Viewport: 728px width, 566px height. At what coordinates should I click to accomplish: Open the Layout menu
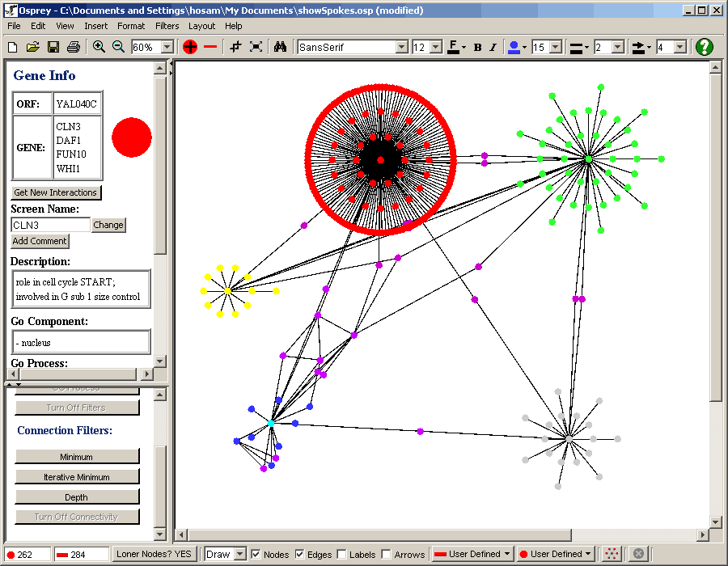201,26
